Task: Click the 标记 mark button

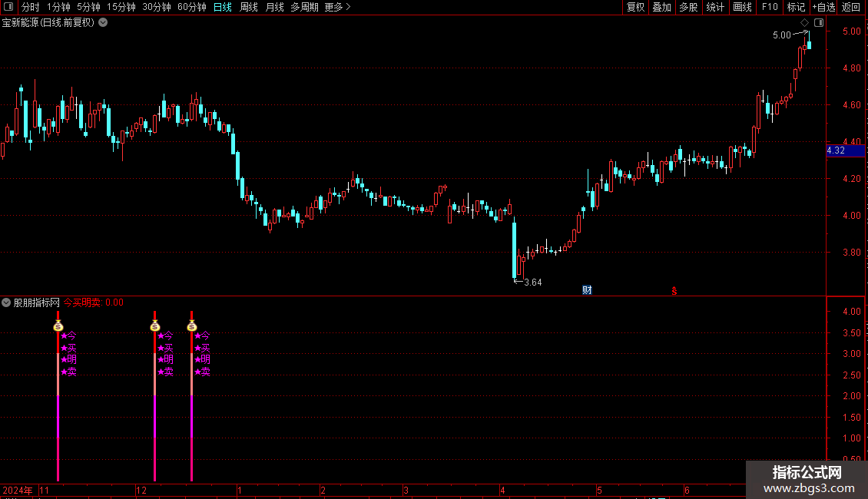Action: [796, 7]
